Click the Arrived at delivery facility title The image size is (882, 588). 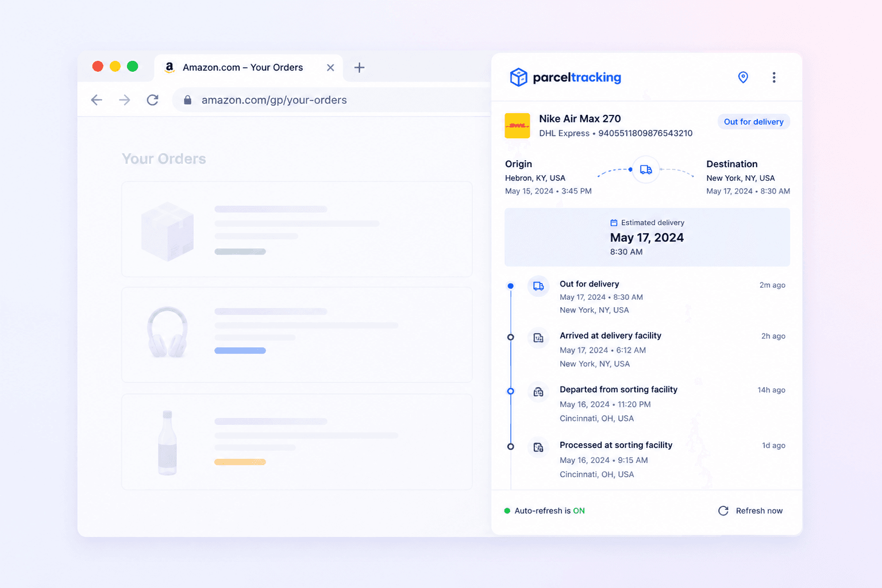pyautogui.click(x=610, y=335)
